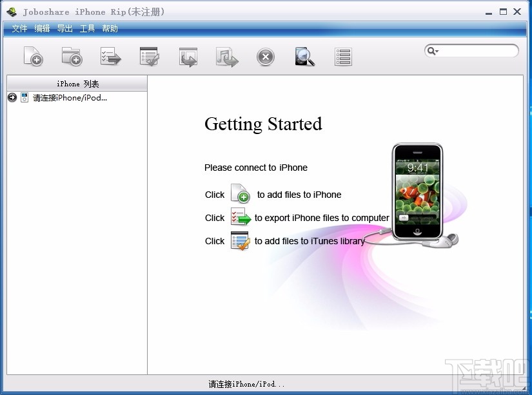Open the search box magnifier dropdown
The height and width of the screenshot is (395, 532).
tap(432, 50)
